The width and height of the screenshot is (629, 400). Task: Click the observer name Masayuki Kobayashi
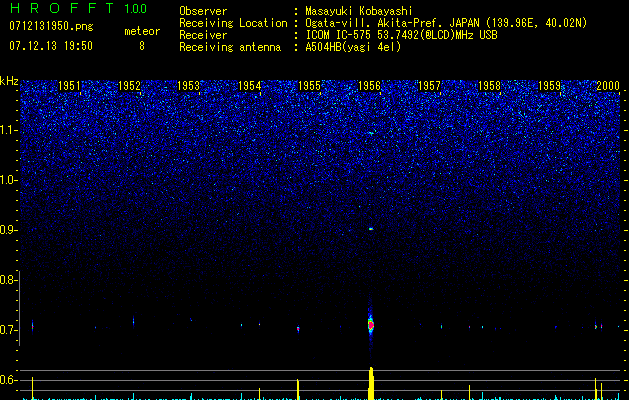tap(359, 11)
